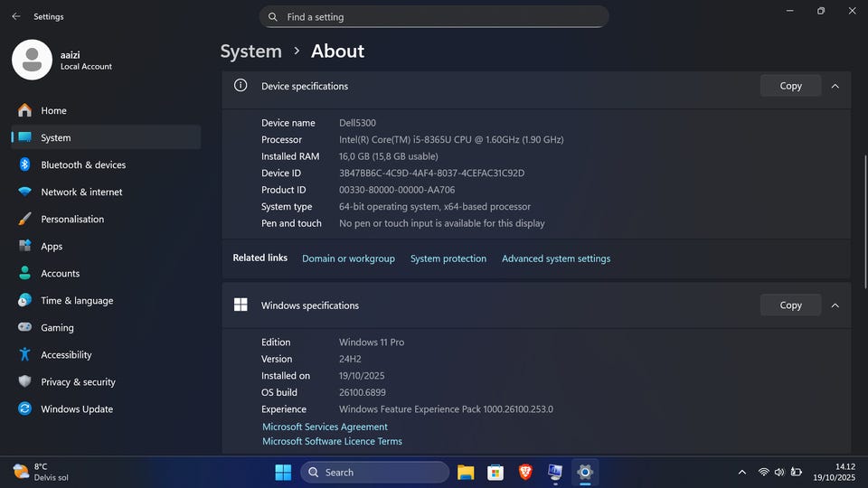Select Accessibility in the sidebar
Image resolution: width=868 pixels, height=488 pixels.
coord(66,354)
